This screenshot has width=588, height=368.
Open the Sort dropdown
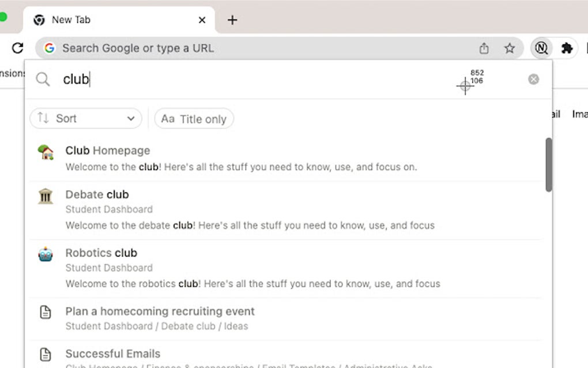85,118
